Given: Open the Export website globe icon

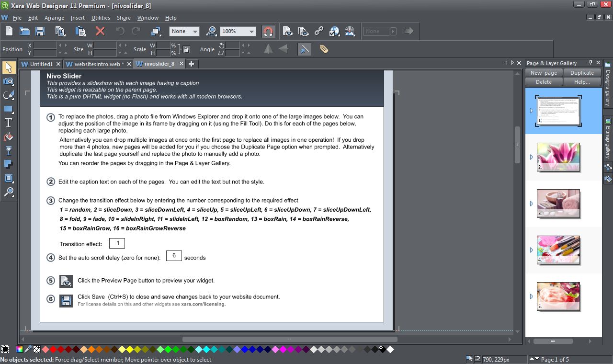Looking at the screenshot, I should pos(334,32).
